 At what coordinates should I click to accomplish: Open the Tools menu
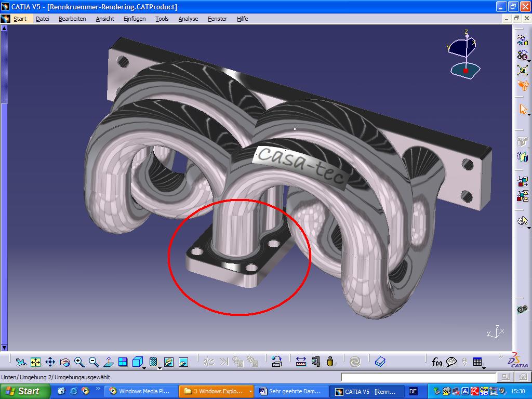(162, 19)
